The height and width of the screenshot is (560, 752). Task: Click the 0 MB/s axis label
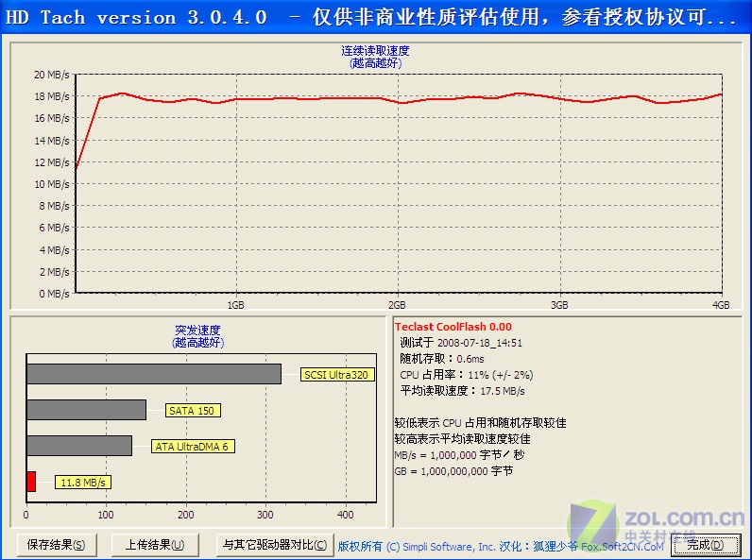[x=54, y=294]
